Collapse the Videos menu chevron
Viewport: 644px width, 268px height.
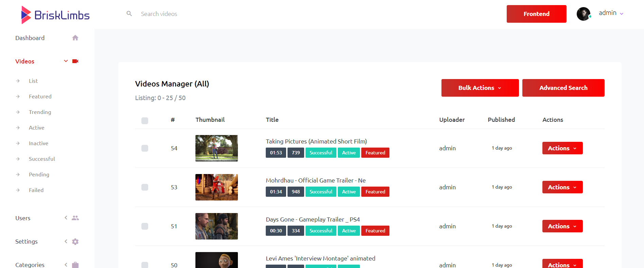click(66, 61)
